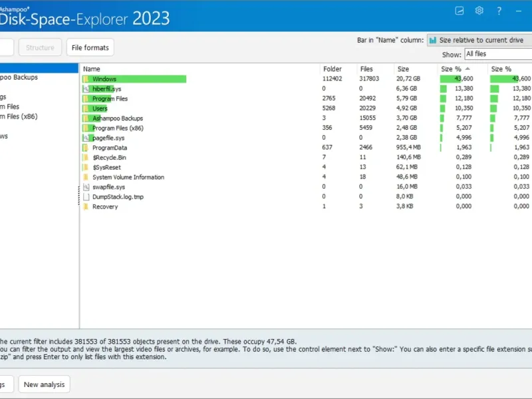The width and height of the screenshot is (532, 399).
Task: Click the DumpStack.log.tmp file icon
Action: coord(86,197)
